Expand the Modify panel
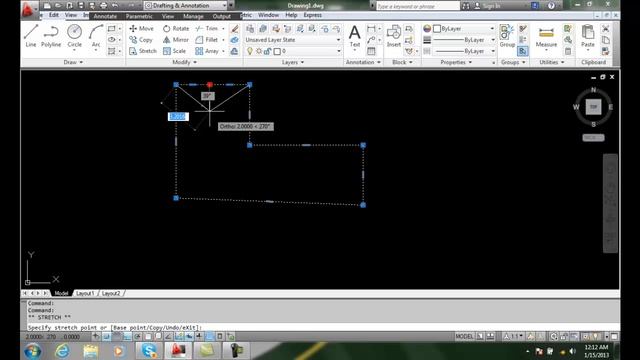 (x=184, y=62)
